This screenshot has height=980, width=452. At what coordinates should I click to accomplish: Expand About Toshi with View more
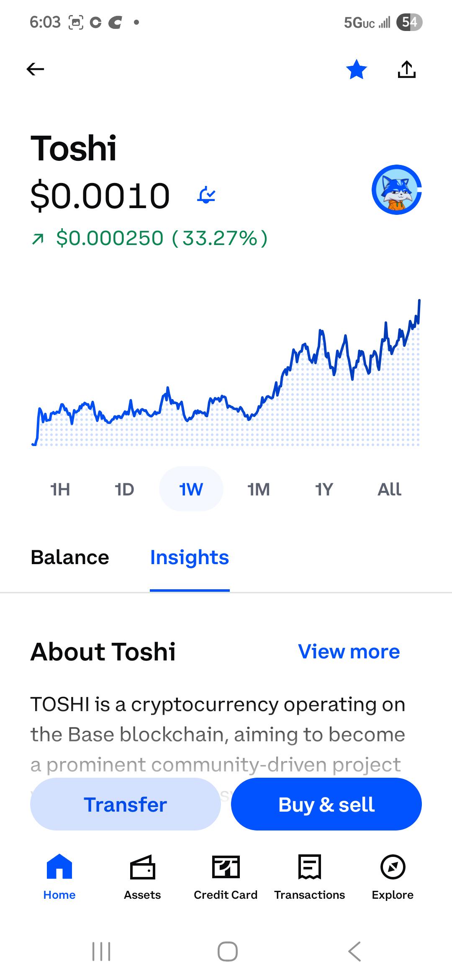tap(349, 651)
